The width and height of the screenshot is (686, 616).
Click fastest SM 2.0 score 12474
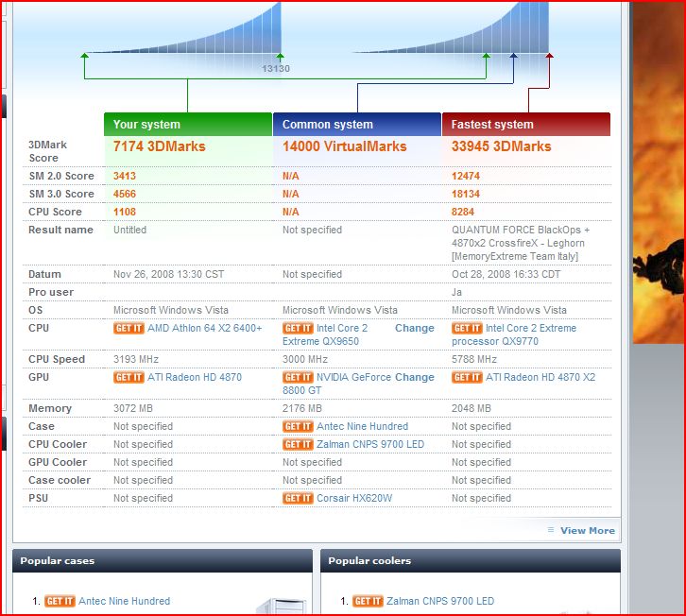pyautogui.click(x=466, y=176)
